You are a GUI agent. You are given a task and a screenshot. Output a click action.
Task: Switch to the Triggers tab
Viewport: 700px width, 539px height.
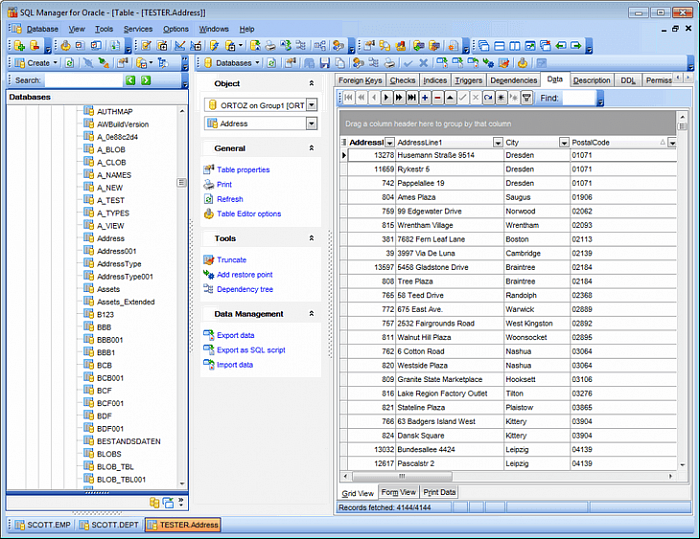pos(468,80)
